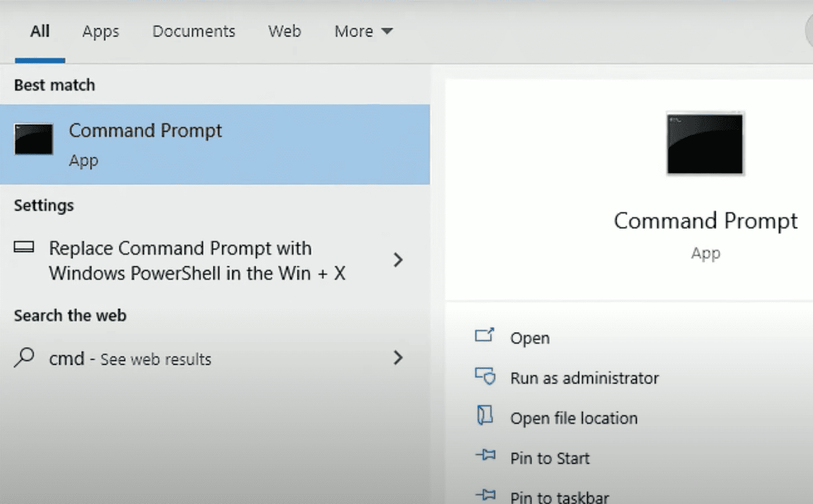Viewport: 813px width, 504px height.
Task: Click the Open action icon
Action: [x=484, y=335]
